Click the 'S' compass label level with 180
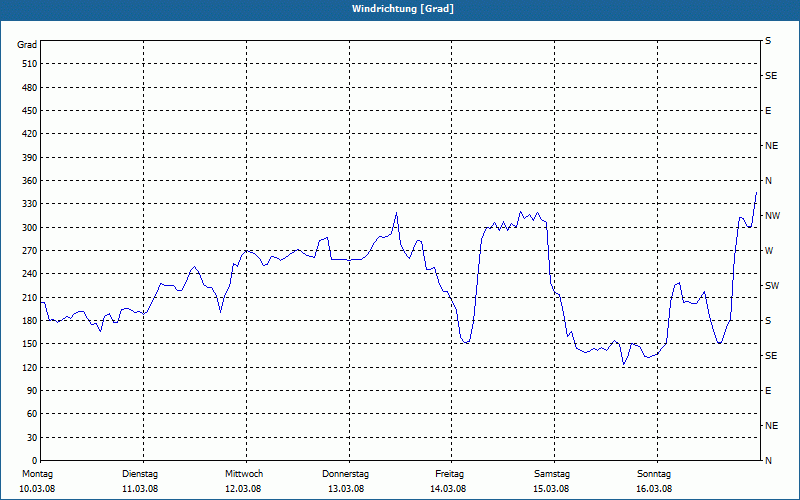800x500 pixels. 768,321
